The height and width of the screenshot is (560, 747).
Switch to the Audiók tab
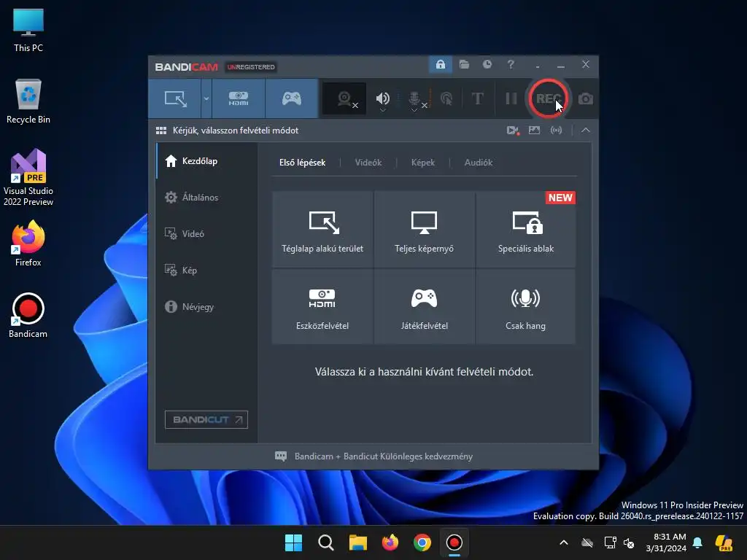tap(479, 163)
